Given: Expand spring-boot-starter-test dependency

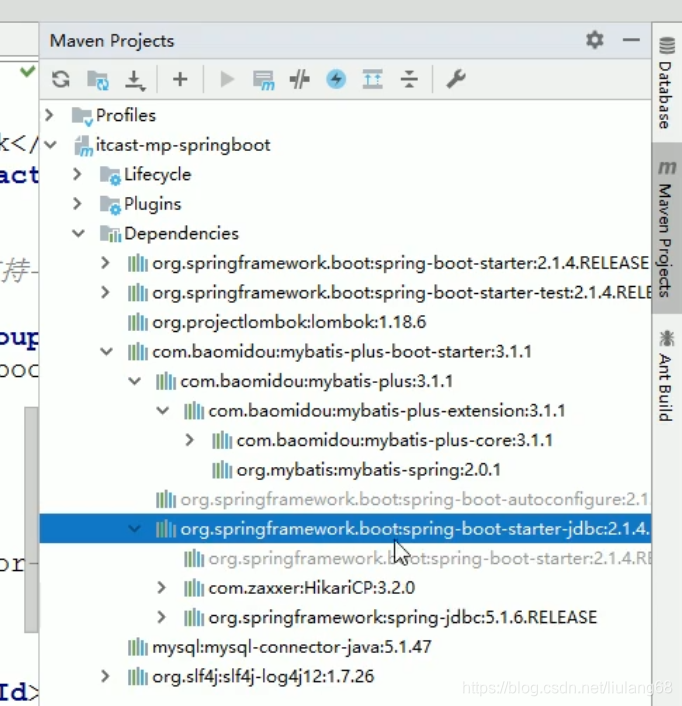Looking at the screenshot, I should pos(105,293).
